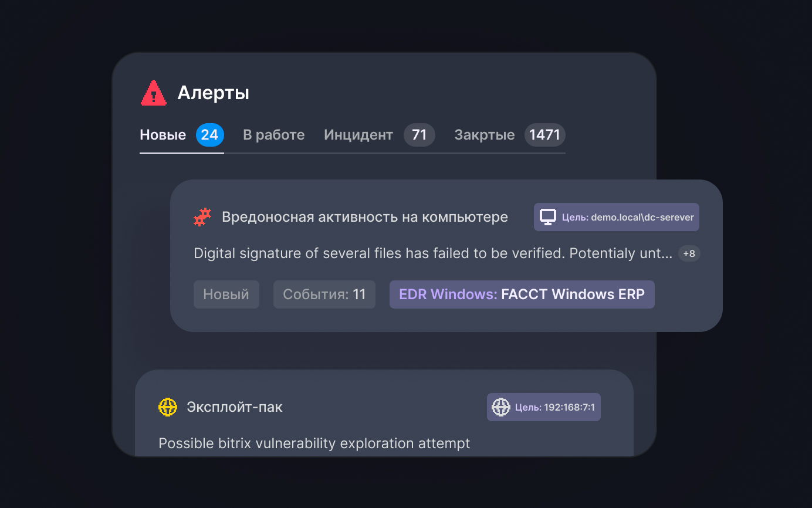
Task: Click the Новый status tag
Action: tap(226, 294)
